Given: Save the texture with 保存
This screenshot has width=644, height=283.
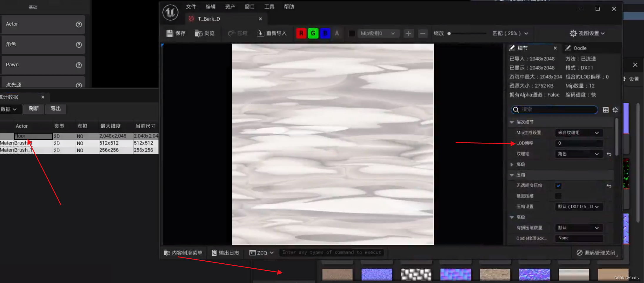Looking at the screenshot, I should 176,33.
